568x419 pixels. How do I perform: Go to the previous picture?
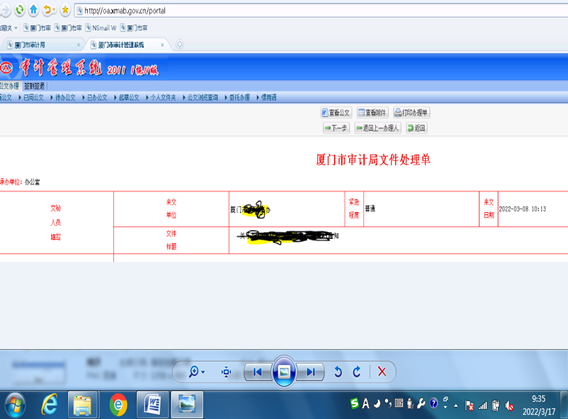tap(258, 372)
